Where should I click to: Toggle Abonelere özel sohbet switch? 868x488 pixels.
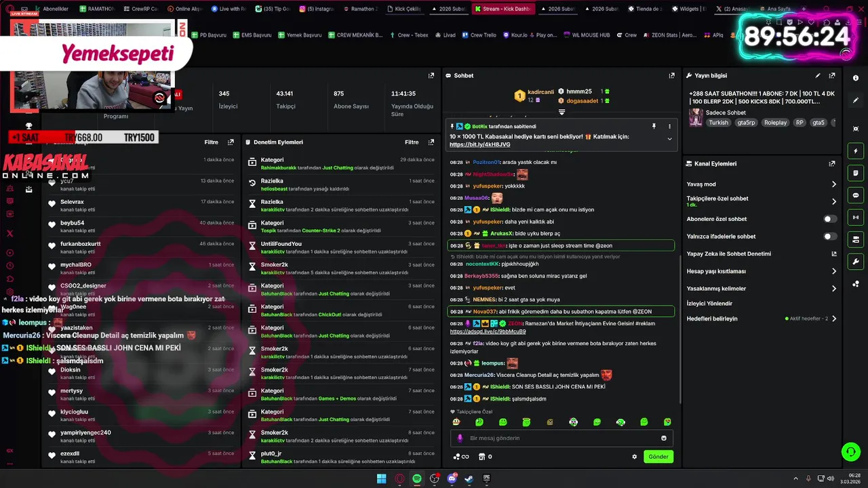pos(830,219)
